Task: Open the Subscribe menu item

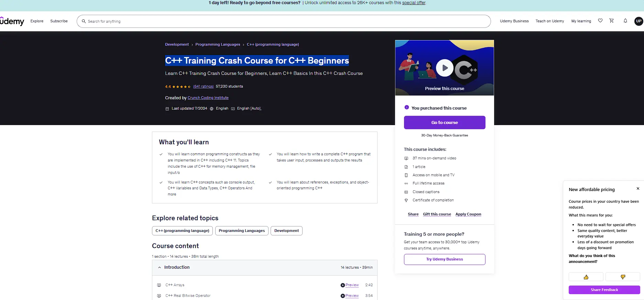Action: (x=59, y=21)
